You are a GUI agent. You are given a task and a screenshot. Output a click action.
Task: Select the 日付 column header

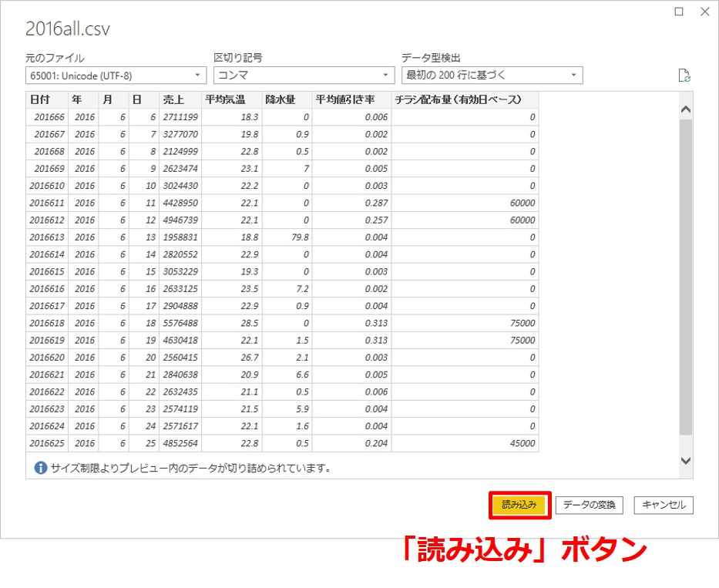46,100
